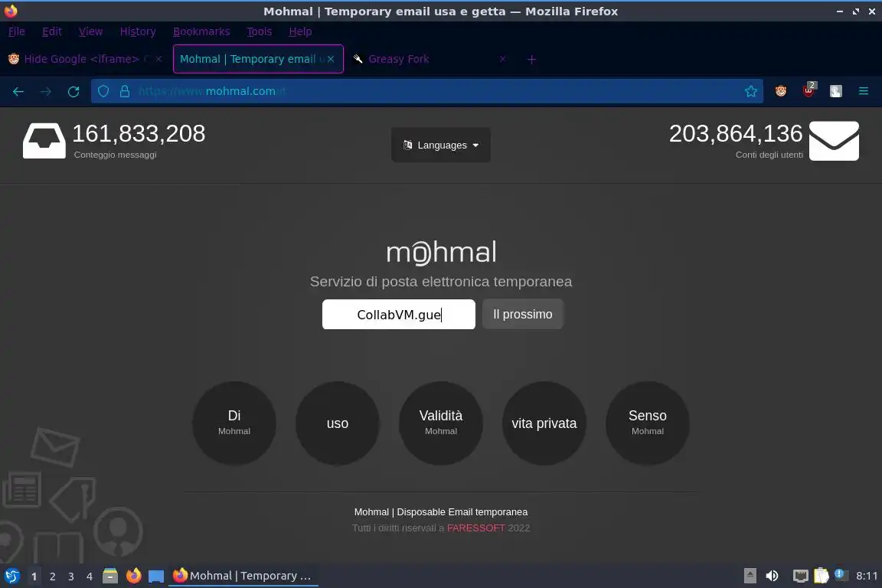Screen dimensions: 882x588
Task: Open the uso circle link
Action: 338,423
